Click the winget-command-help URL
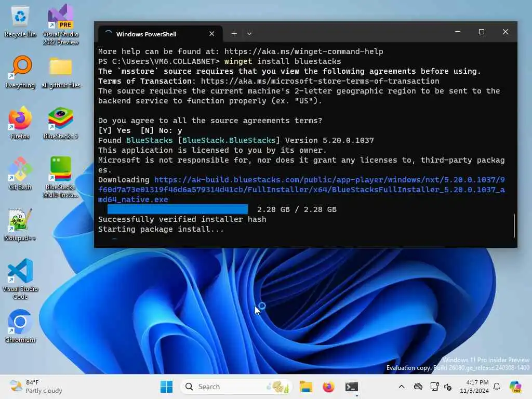 pos(303,51)
